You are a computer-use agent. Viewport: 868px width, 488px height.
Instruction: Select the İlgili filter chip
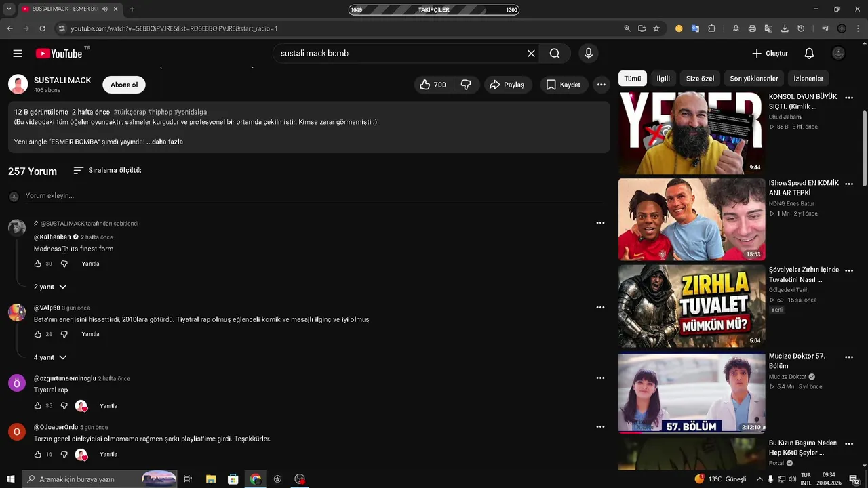663,79
